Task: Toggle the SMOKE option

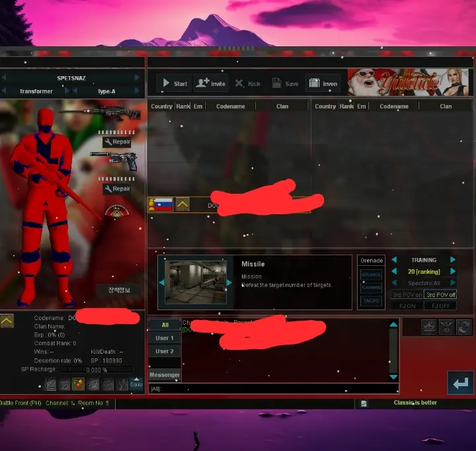Action: click(x=371, y=301)
